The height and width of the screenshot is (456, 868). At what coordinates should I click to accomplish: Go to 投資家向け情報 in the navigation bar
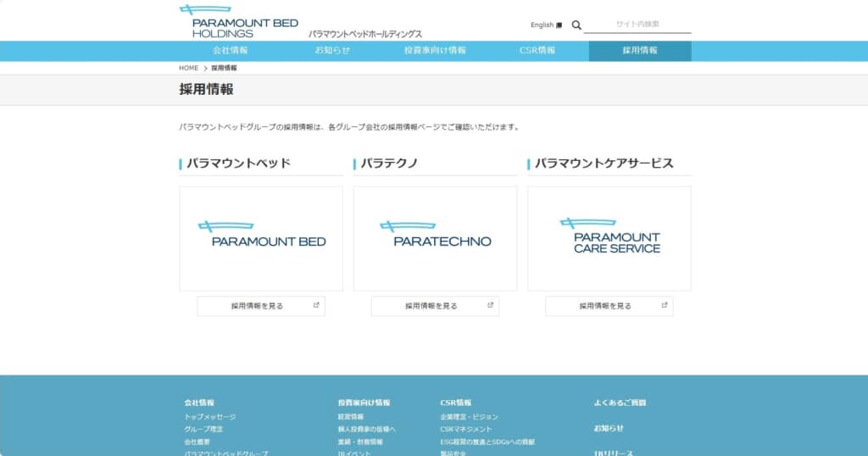(435, 51)
